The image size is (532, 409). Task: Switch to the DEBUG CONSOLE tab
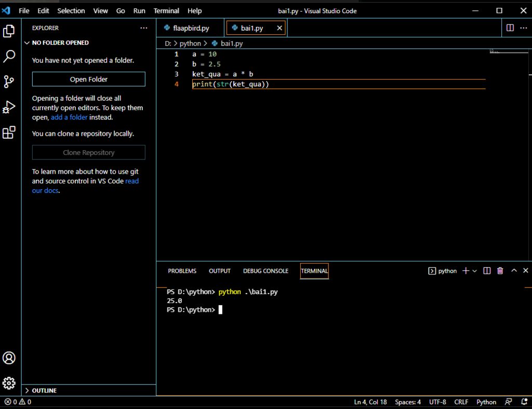[265, 271]
